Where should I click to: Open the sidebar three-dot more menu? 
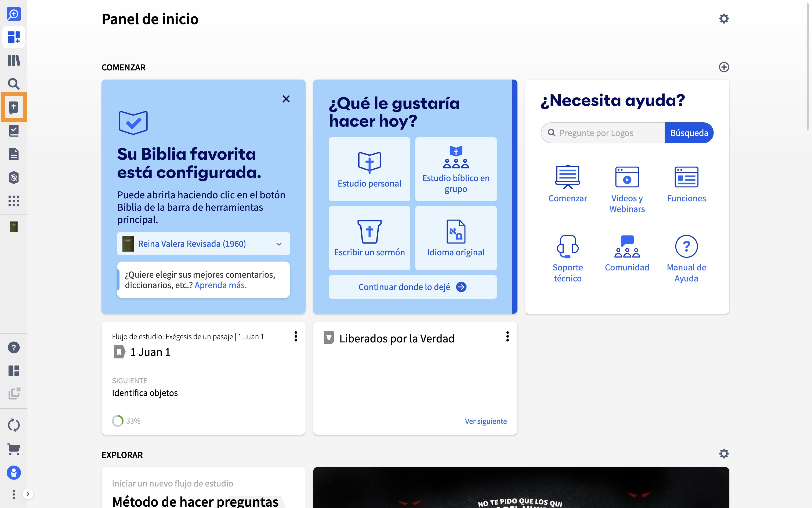click(x=13, y=494)
